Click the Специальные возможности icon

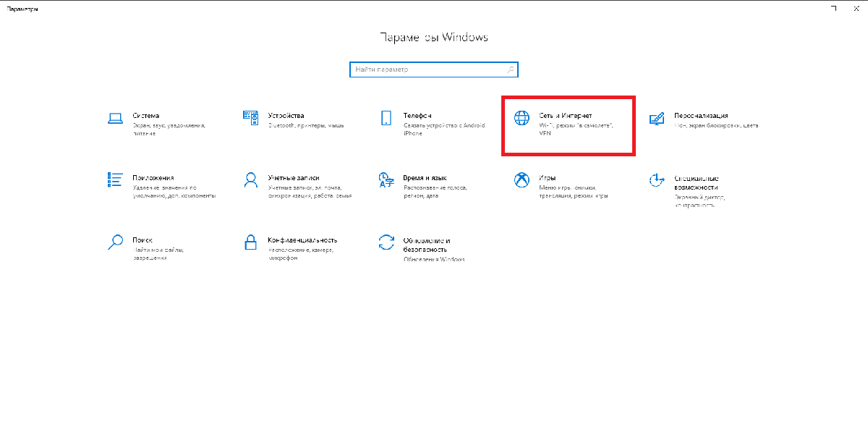pyautogui.click(x=657, y=179)
